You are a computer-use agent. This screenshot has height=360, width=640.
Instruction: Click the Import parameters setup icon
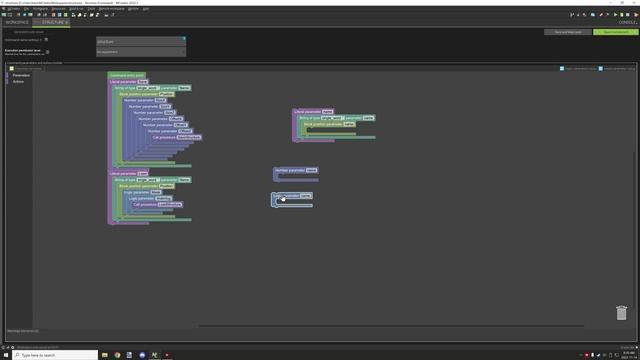tap(600, 69)
